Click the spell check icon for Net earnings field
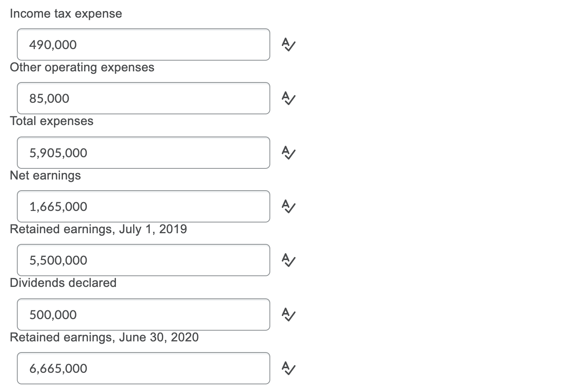 289,206
